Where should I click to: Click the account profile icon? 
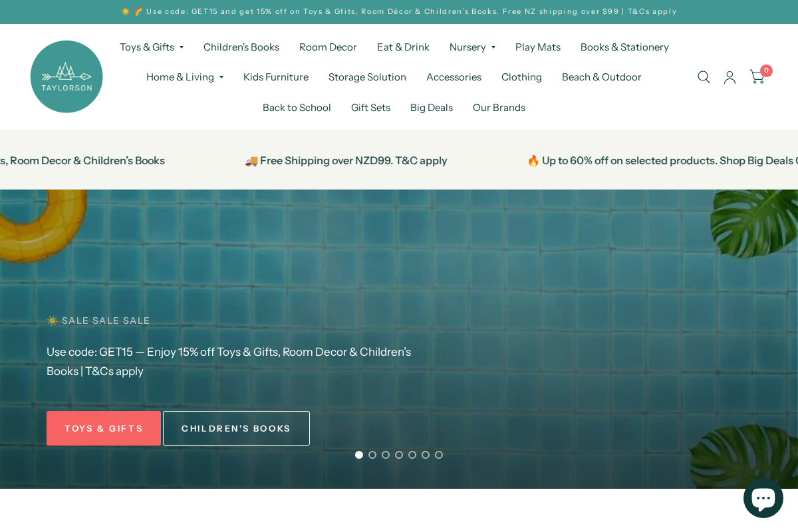(730, 77)
